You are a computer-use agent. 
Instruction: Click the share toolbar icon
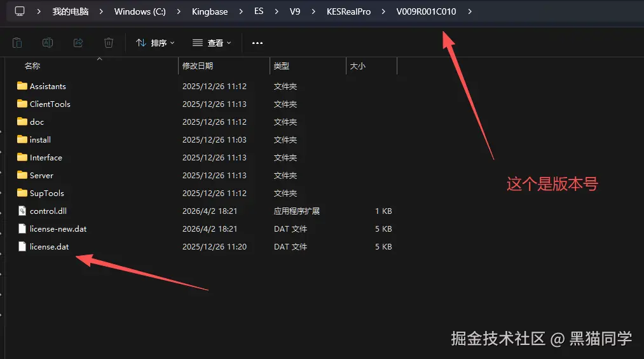point(78,43)
